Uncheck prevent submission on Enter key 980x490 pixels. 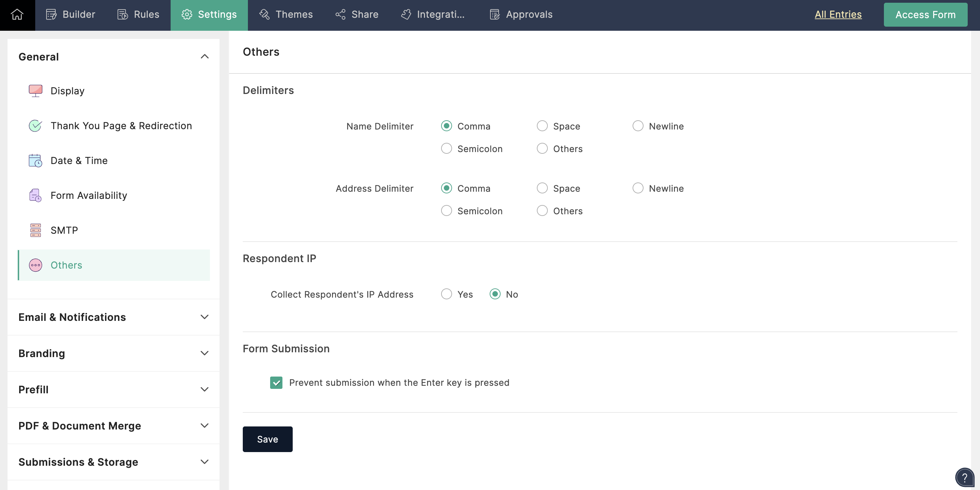(x=276, y=383)
